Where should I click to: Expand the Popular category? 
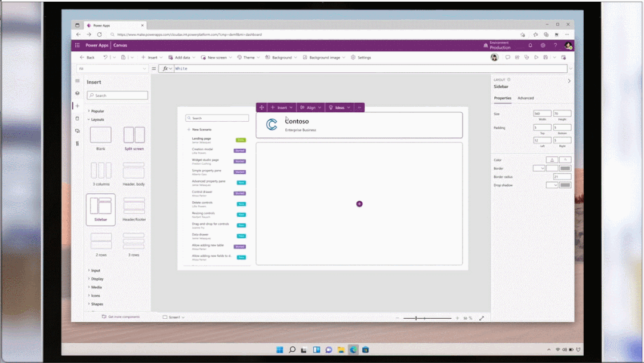coord(95,111)
